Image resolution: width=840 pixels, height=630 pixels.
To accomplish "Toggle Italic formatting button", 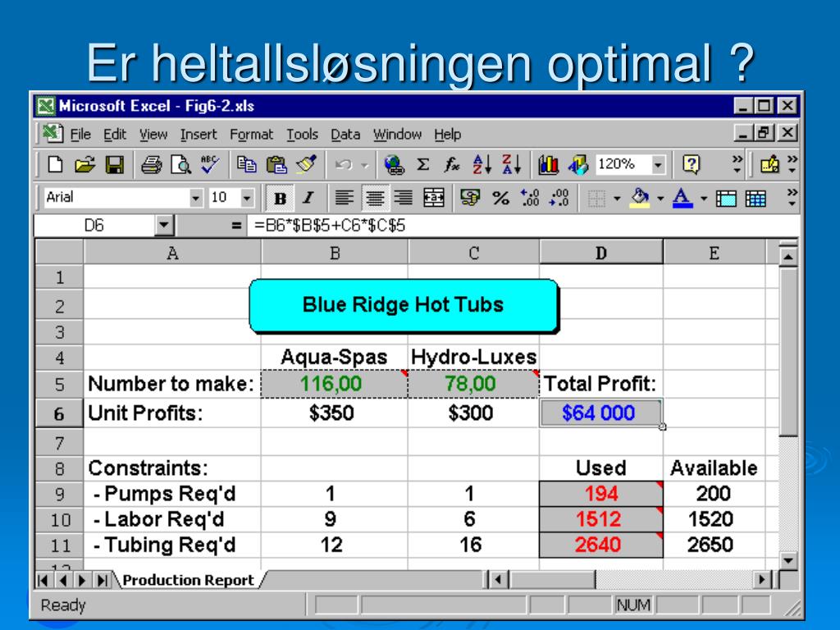I will (308, 199).
